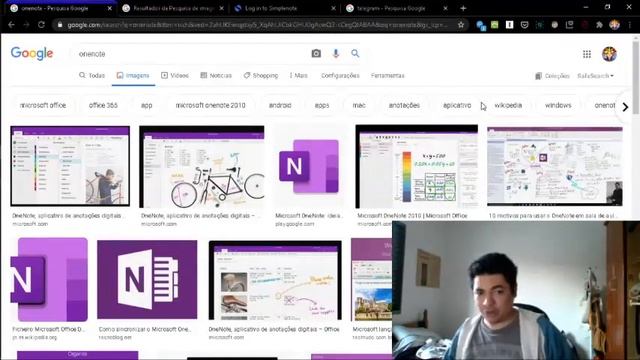Filter by the office 365 chip
This screenshot has height=360, width=640.
(x=103, y=105)
